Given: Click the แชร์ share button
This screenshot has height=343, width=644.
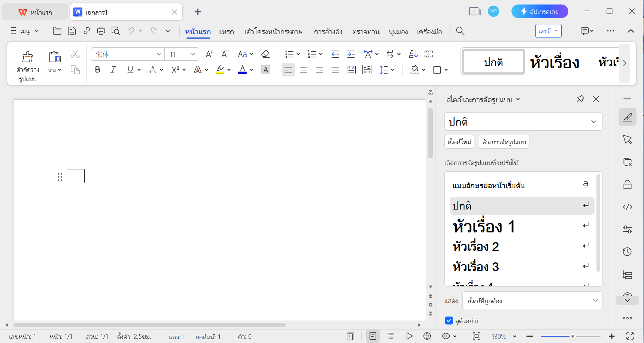Looking at the screenshot, I should 549,31.
